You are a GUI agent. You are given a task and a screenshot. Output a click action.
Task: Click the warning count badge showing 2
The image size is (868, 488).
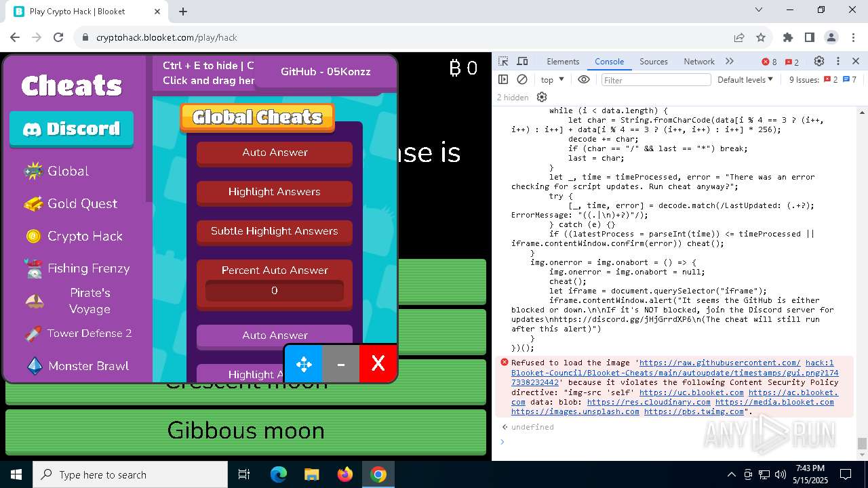point(791,62)
